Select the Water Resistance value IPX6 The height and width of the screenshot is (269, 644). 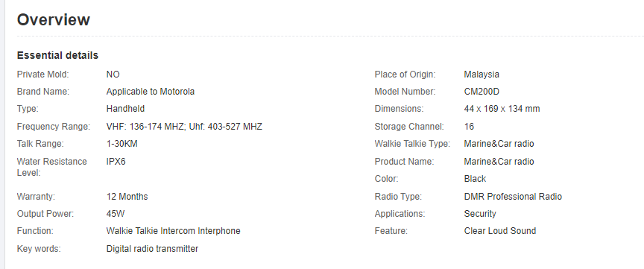point(116,162)
